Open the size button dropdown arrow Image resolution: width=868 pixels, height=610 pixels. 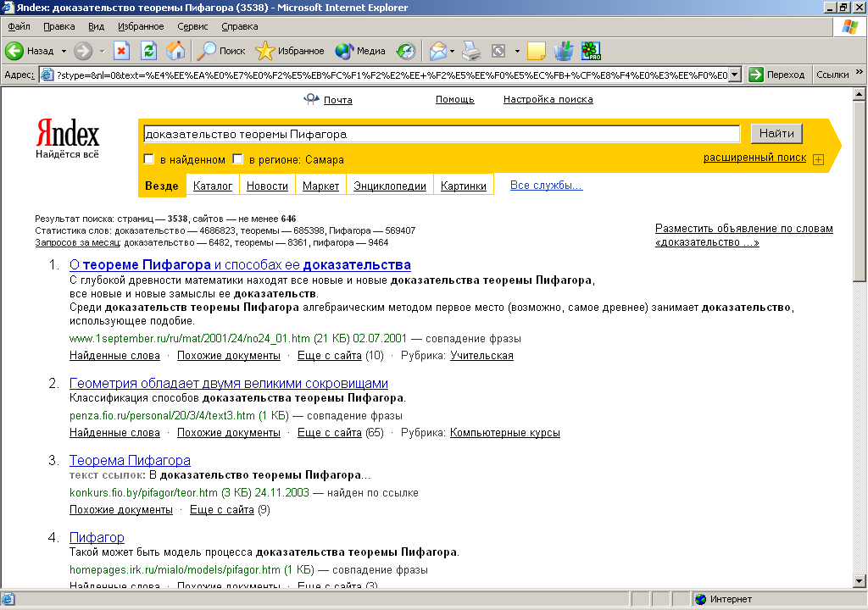click(517, 51)
